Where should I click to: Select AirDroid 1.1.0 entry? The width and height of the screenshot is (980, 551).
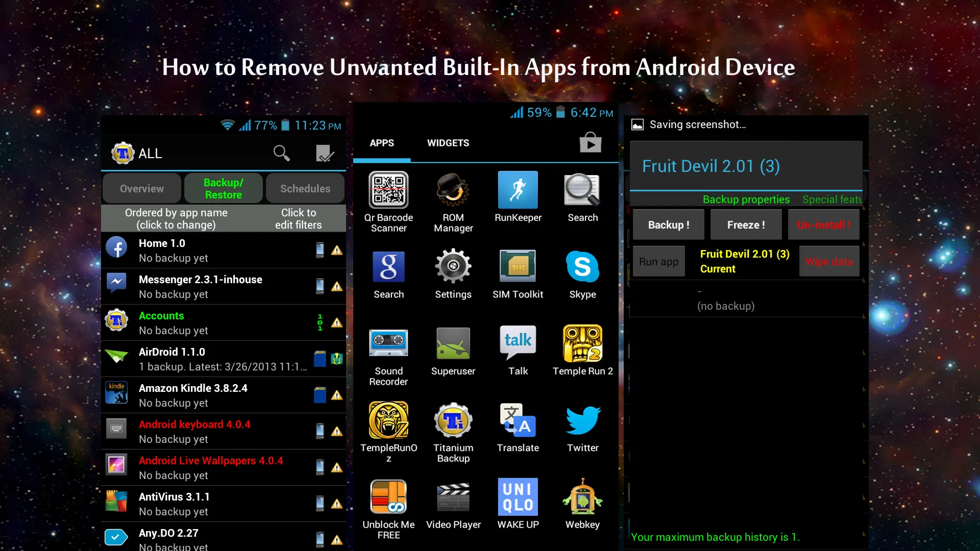[224, 359]
